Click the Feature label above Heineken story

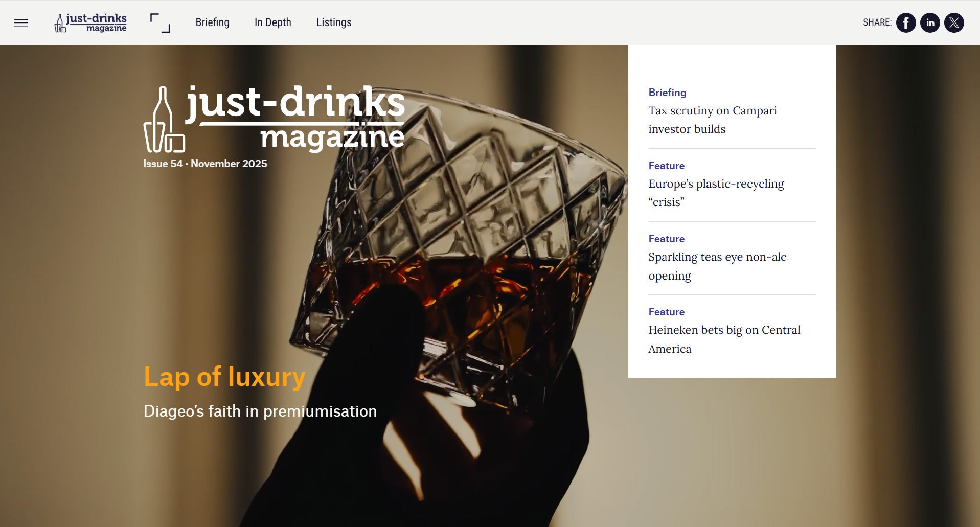666,312
